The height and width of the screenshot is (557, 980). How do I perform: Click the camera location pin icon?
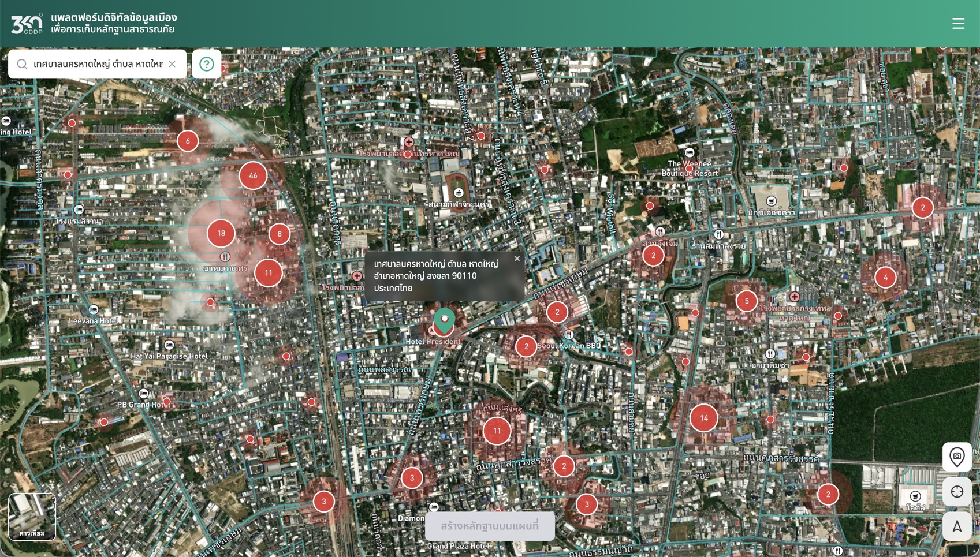957,457
